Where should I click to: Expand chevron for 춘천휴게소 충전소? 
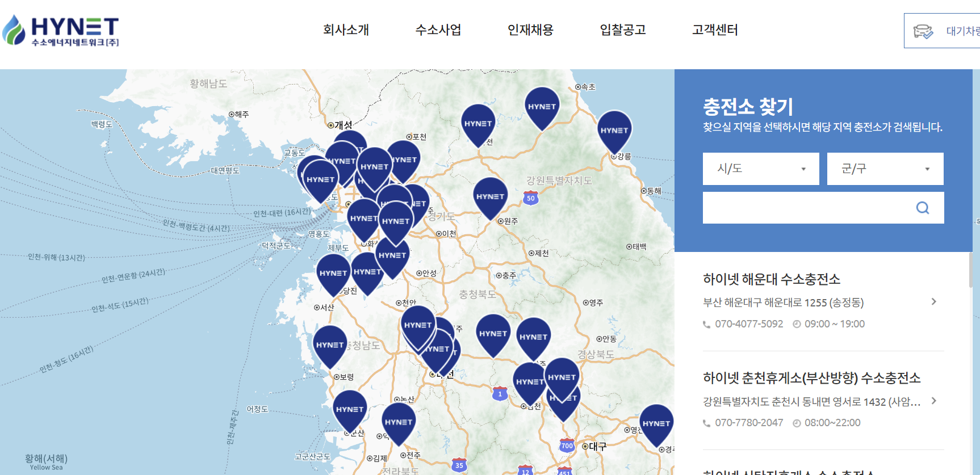click(x=933, y=401)
